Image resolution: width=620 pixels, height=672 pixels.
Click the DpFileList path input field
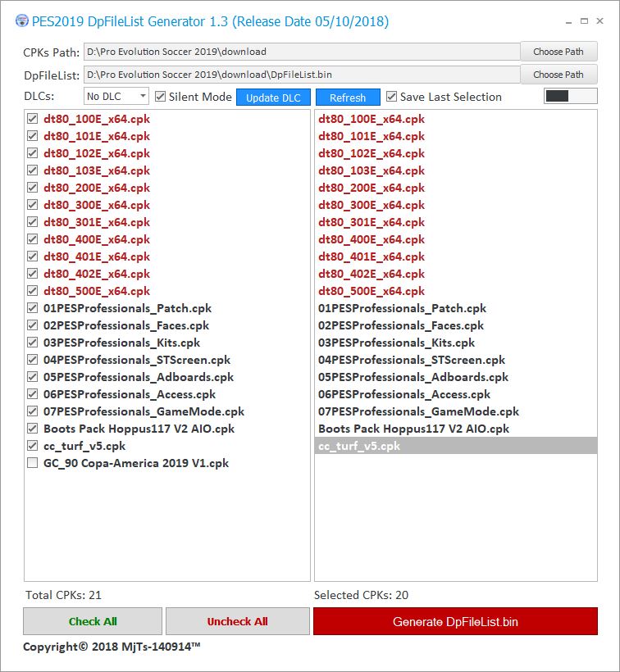pos(302,75)
